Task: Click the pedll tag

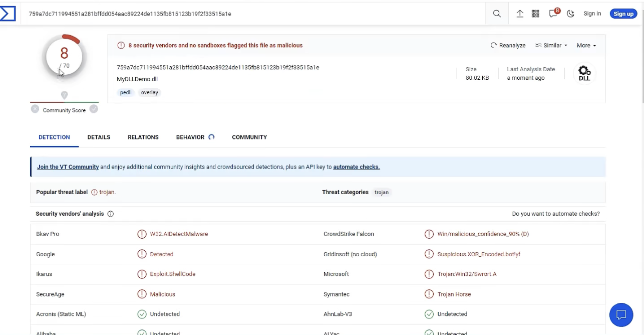Action: tap(126, 92)
